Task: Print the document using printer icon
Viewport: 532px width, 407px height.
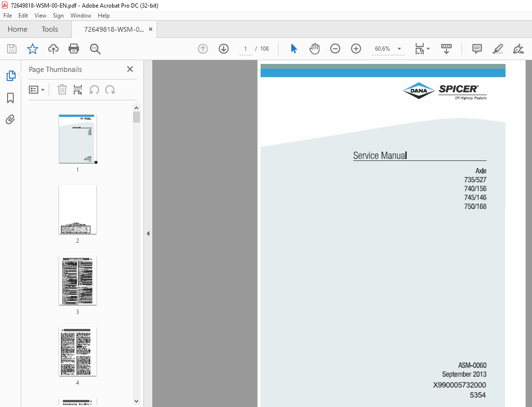Action: (74, 49)
